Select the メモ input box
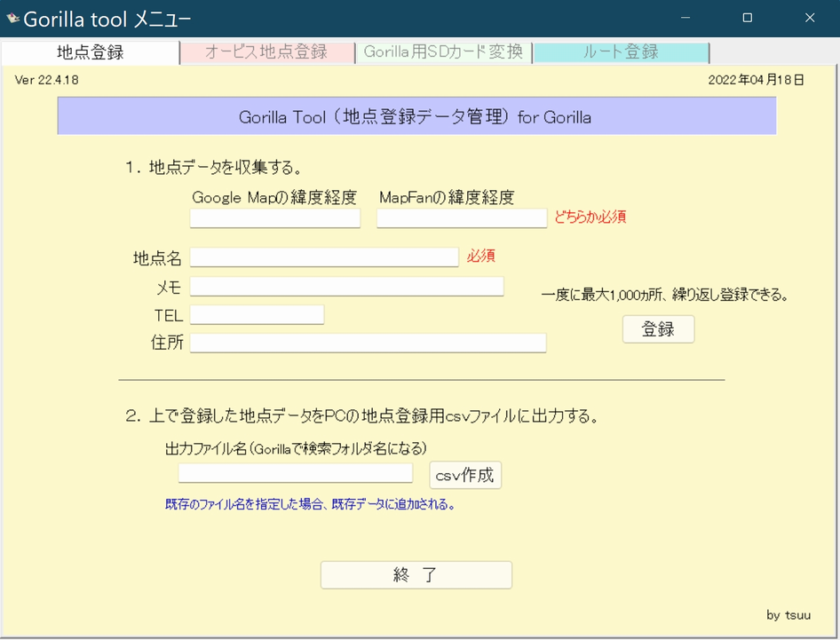Viewport: 840px width, 640px height. (x=346, y=286)
